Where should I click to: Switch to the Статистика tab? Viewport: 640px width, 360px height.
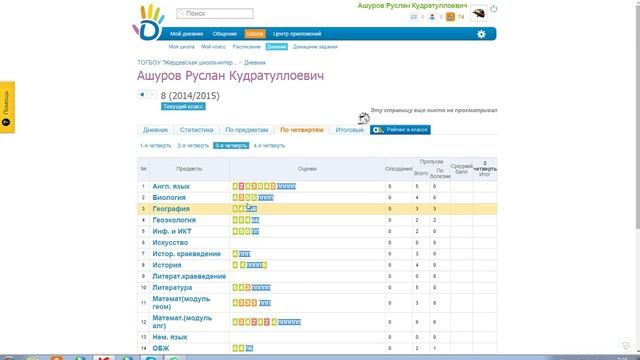click(197, 130)
